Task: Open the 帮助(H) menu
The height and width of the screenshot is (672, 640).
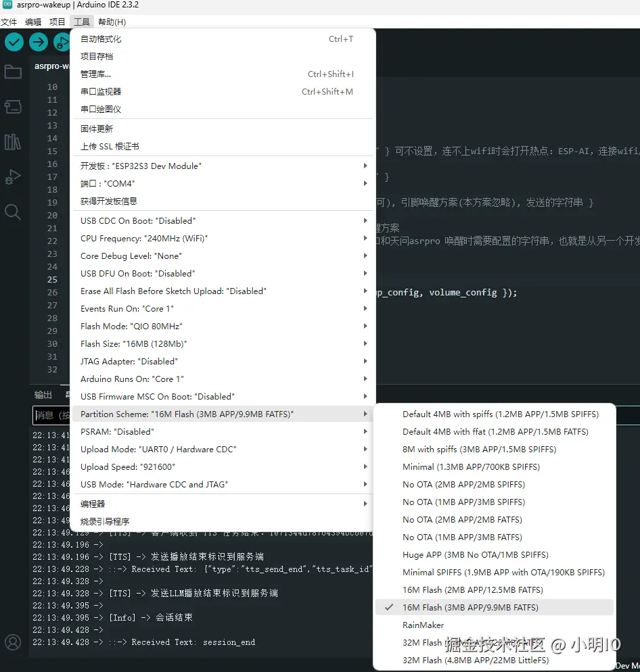Action: click(112, 22)
